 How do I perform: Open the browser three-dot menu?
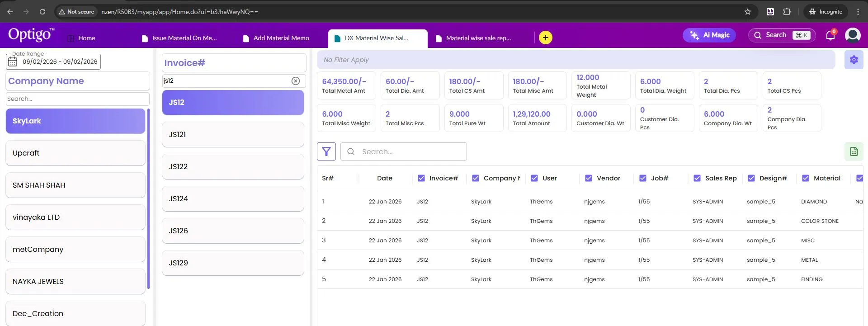pos(858,12)
